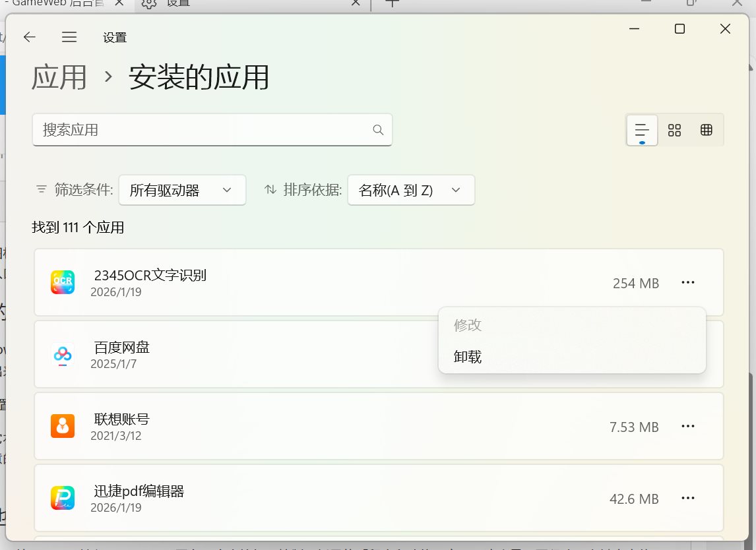Image resolution: width=756 pixels, height=550 pixels.
Task: Click the 42.6 MB size value
Action: pos(633,499)
